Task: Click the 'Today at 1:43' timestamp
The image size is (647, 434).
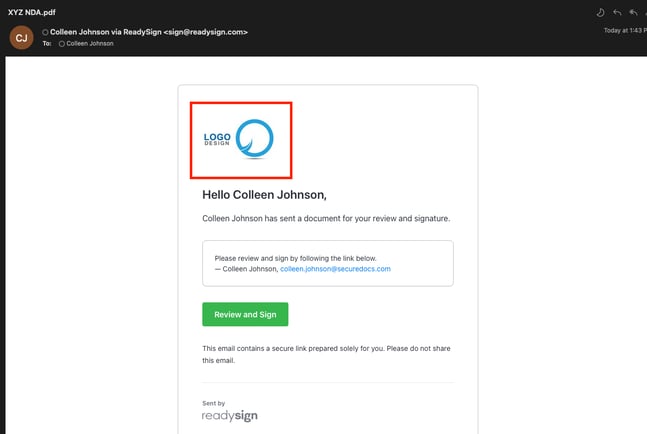Action: point(625,31)
